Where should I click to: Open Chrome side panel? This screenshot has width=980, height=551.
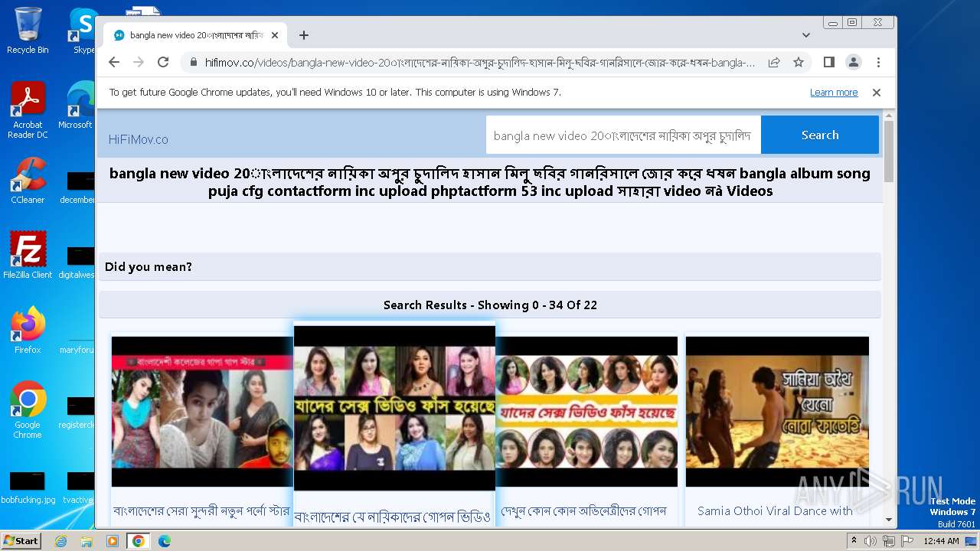pos(828,62)
